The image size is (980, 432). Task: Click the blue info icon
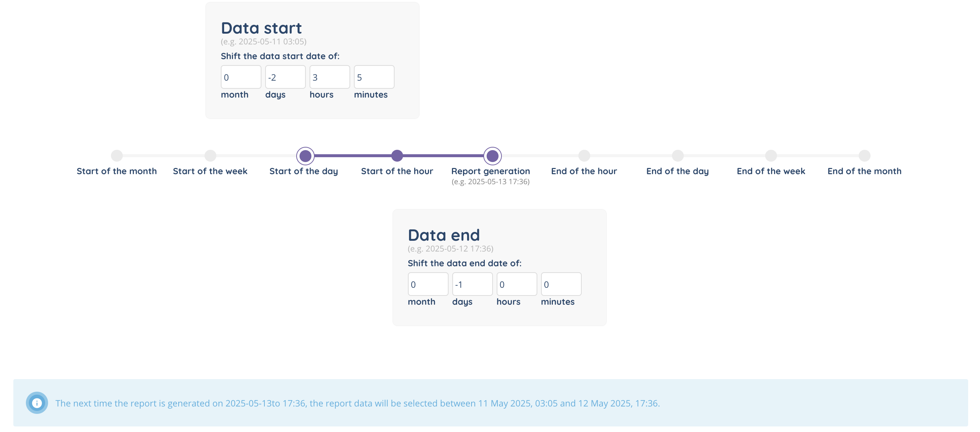tap(37, 403)
